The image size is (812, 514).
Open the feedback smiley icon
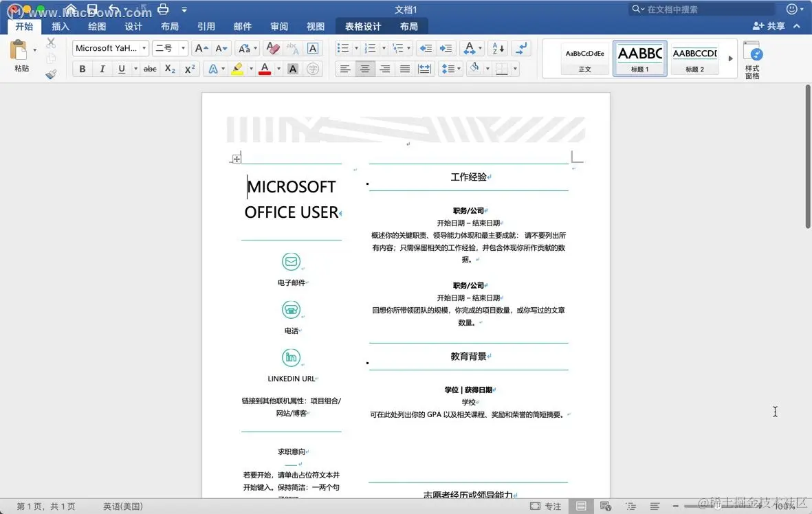(x=792, y=10)
